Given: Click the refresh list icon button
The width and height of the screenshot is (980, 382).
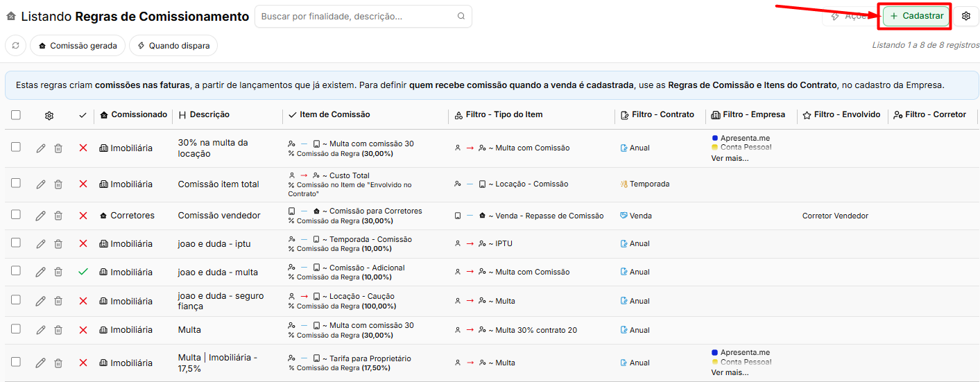Looking at the screenshot, I should 15,46.
